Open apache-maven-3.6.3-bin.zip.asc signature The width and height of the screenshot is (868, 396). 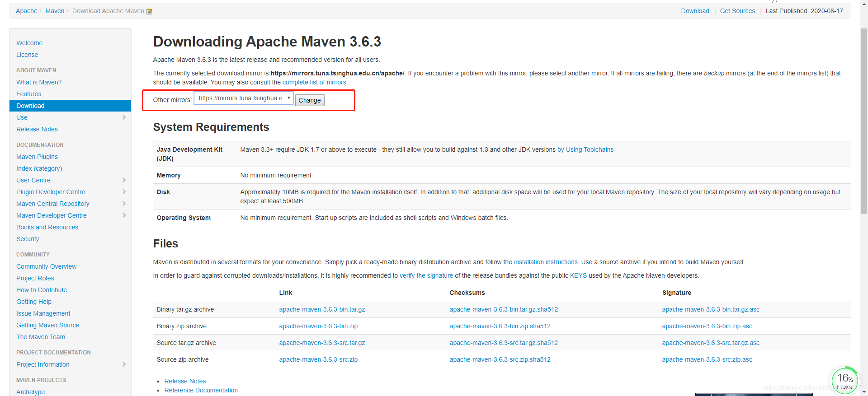click(x=707, y=326)
